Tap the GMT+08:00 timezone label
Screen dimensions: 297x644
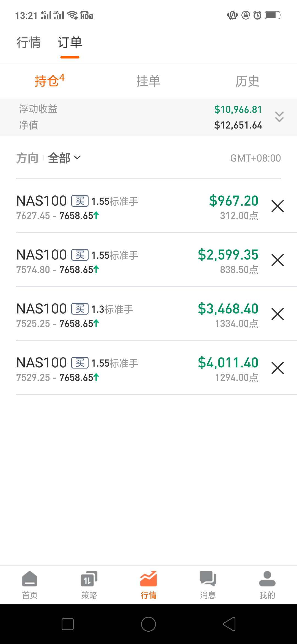point(255,158)
